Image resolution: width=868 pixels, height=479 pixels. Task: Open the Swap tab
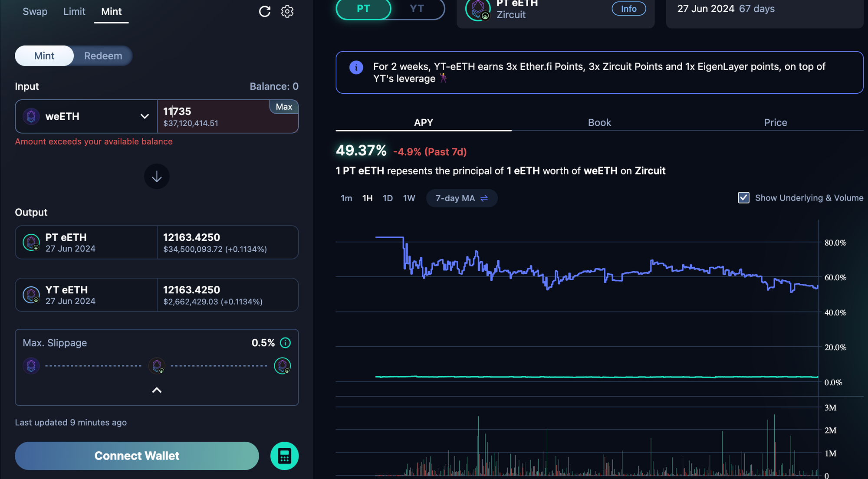click(x=35, y=12)
